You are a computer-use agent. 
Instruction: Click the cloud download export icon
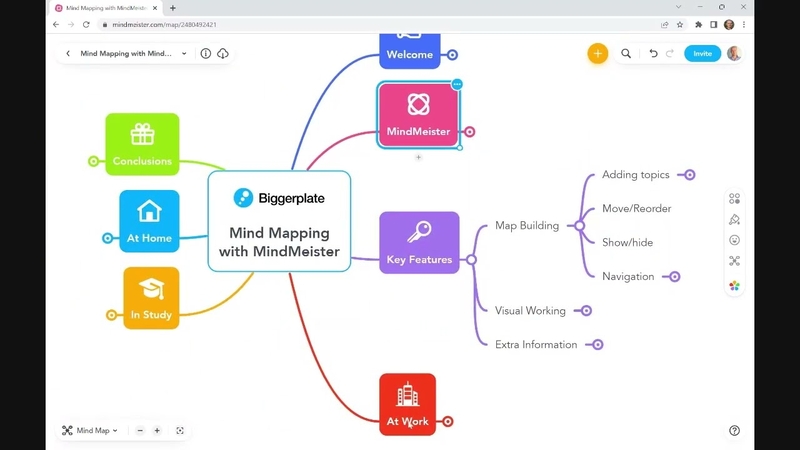pyautogui.click(x=223, y=54)
